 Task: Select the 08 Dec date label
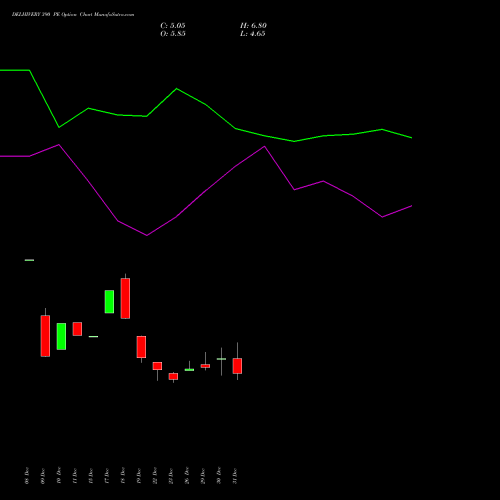point(27,476)
